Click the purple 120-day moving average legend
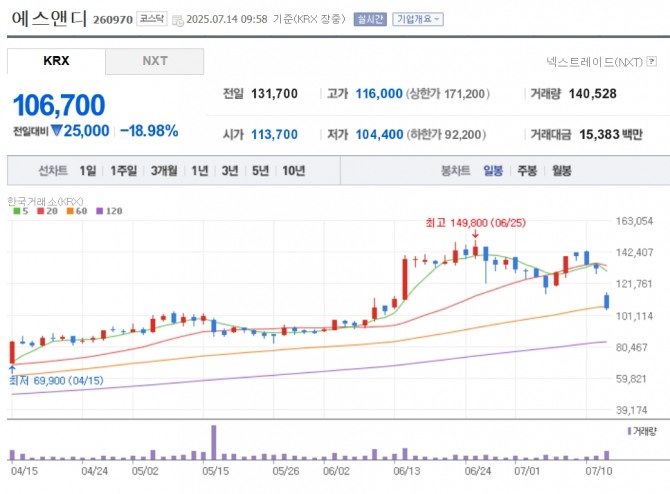Viewport: 670px width, 494px height. (108, 211)
